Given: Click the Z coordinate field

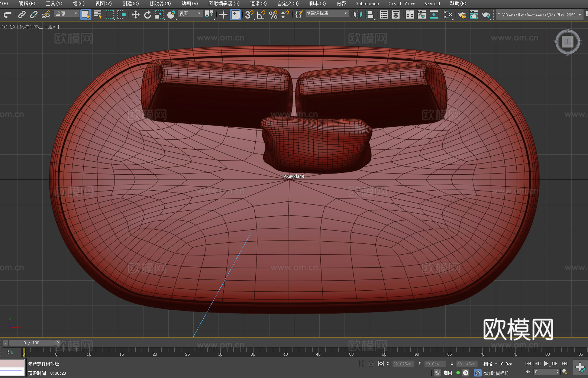Looking at the screenshot, I should [467, 364].
